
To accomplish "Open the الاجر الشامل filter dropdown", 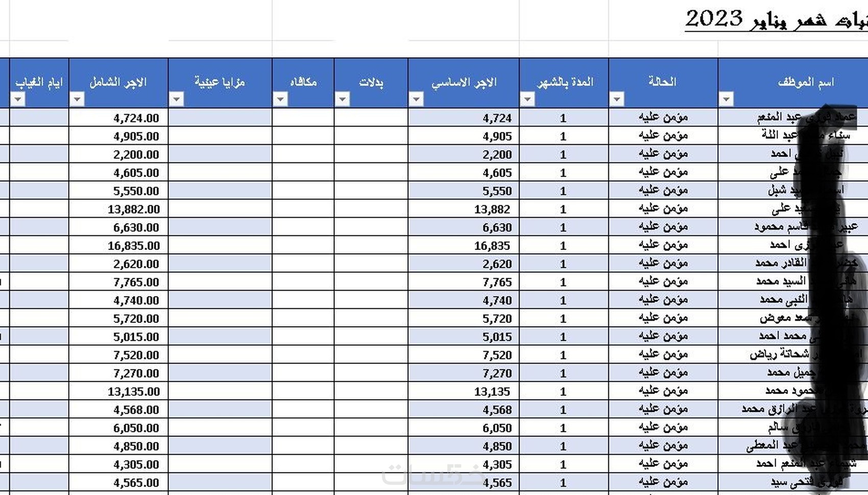I will coord(77,99).
